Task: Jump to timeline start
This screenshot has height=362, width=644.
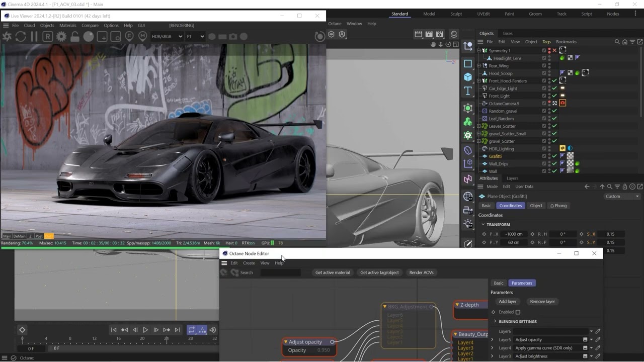Action: pos(114,330)
